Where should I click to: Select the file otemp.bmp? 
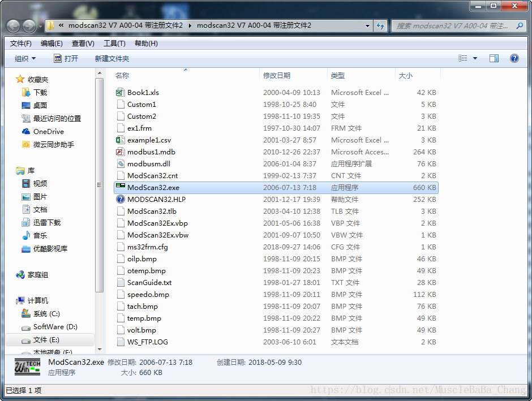[147, 270]
